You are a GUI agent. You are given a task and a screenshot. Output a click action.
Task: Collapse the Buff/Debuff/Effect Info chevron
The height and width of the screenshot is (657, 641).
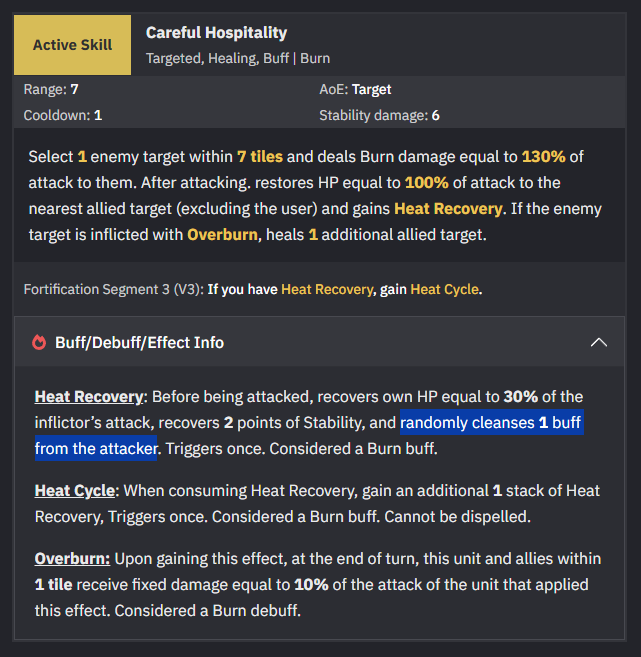[x=599, y=342]
